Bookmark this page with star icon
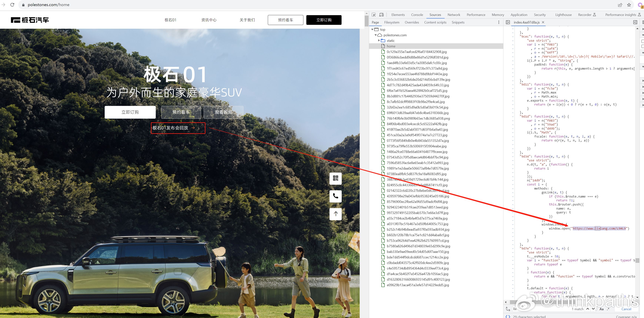 [629, 5]
